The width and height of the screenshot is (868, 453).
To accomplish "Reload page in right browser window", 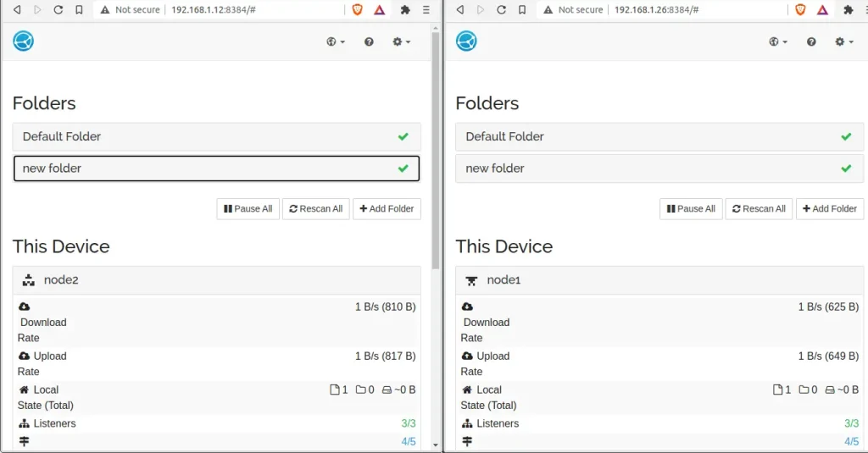I will tap(501, 9).
